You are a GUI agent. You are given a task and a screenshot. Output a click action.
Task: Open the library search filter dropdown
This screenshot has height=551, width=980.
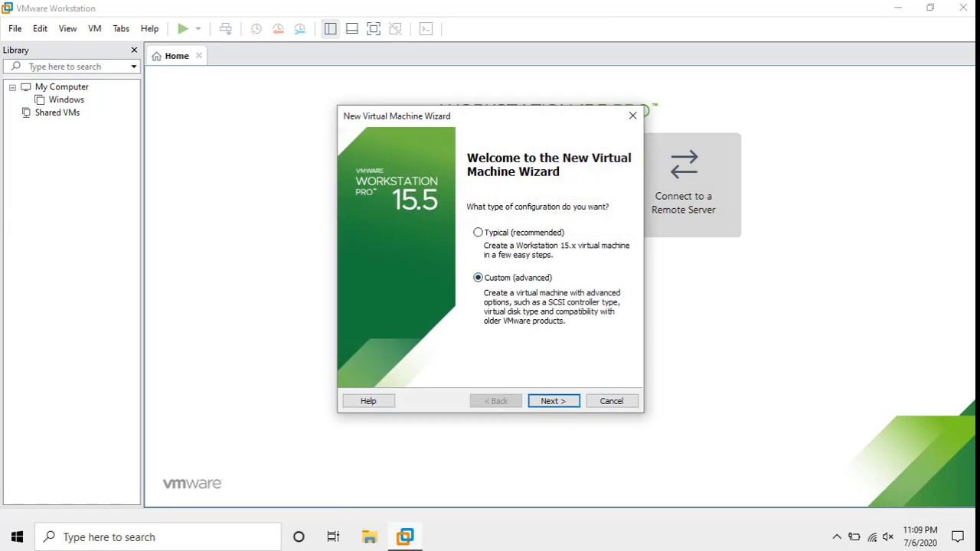(x=134, y=67)
